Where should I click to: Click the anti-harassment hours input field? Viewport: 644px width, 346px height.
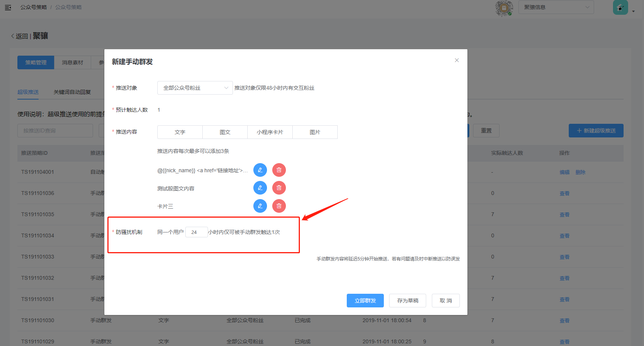pyautogui.click(x=196, y=232)
